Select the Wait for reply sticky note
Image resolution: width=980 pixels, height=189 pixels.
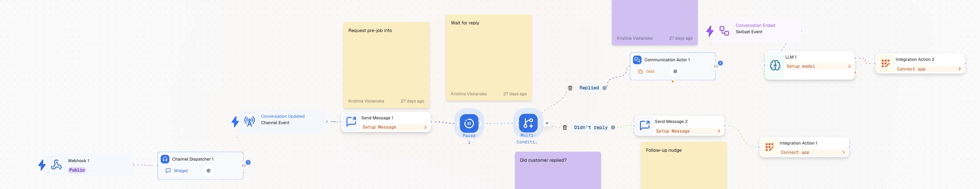pos(489,57)
